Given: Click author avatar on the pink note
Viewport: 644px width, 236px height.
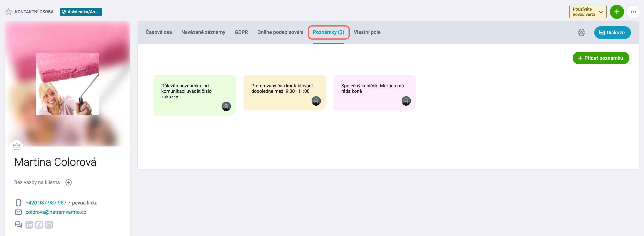Looking at the screenshot, I should pyautogui.click(x=406, y=101).
